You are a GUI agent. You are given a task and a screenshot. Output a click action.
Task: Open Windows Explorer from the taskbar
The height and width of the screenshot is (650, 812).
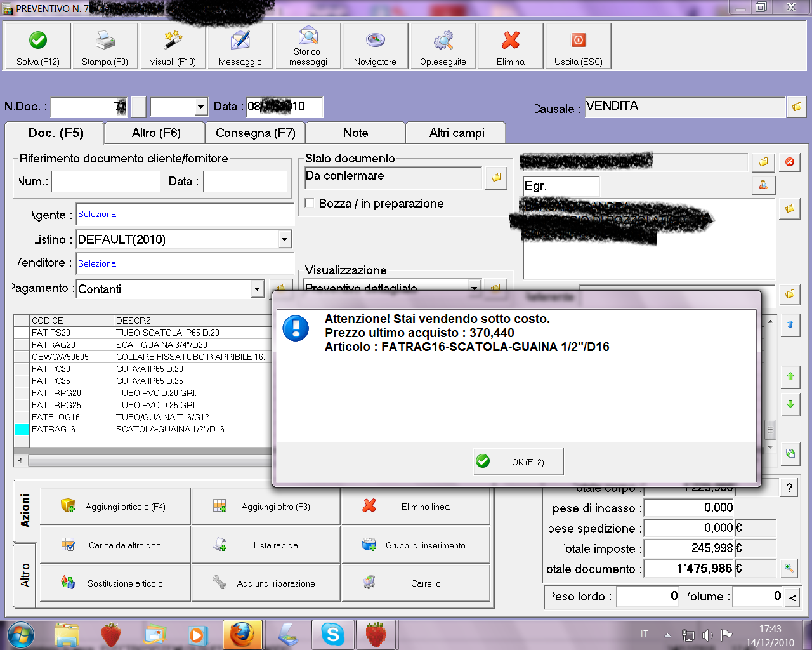point(67,634)
